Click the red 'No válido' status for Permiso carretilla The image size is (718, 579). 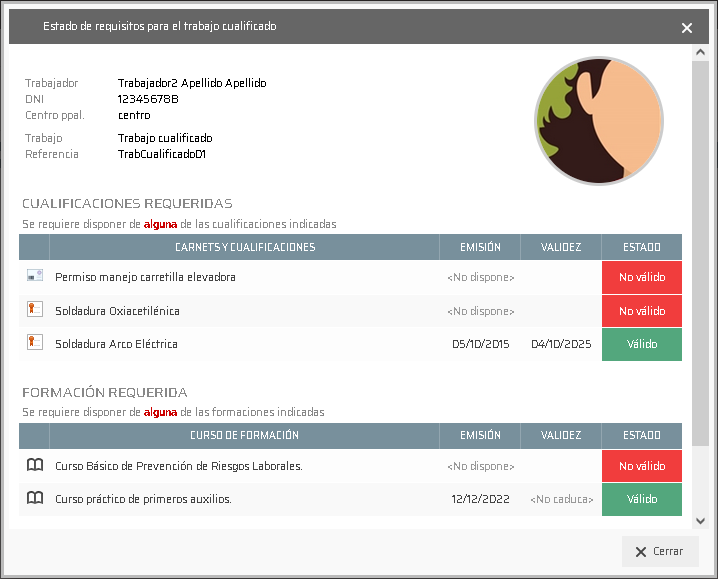641,277
